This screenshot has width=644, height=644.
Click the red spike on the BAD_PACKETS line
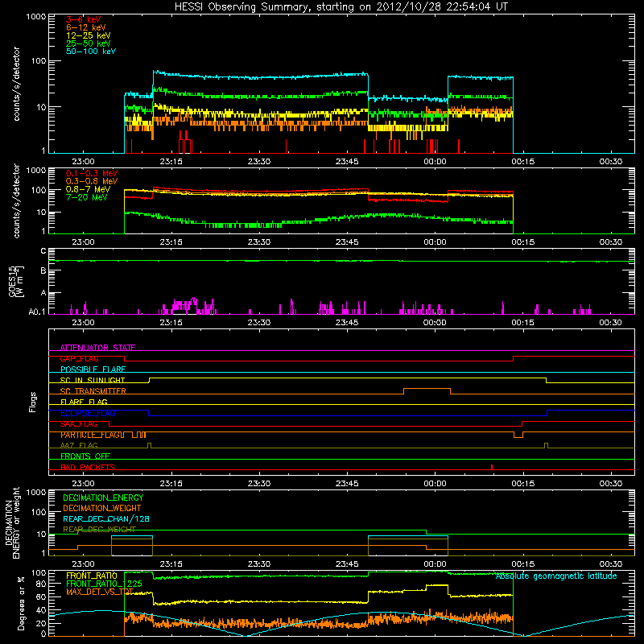coord(492,467)
